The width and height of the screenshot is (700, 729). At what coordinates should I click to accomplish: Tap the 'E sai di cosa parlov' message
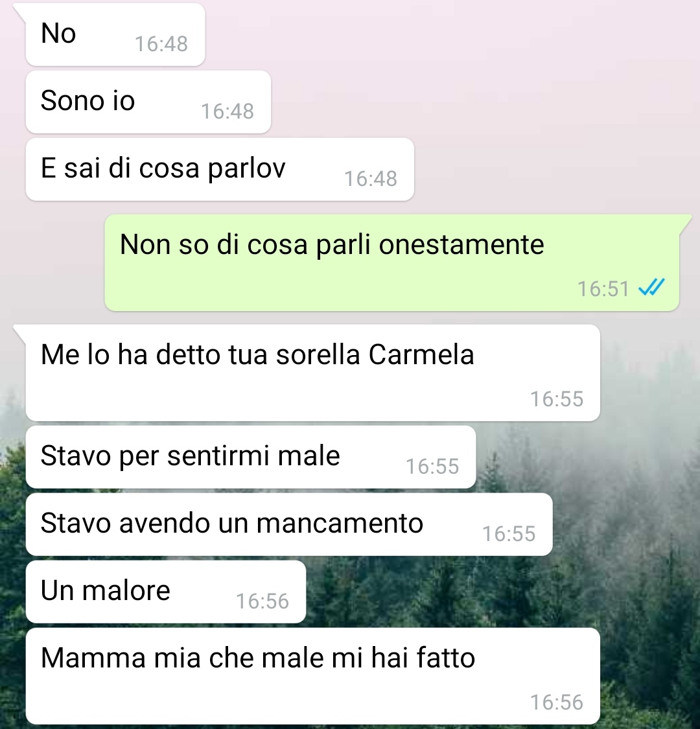pyautogui.click(x=220, y=170)
